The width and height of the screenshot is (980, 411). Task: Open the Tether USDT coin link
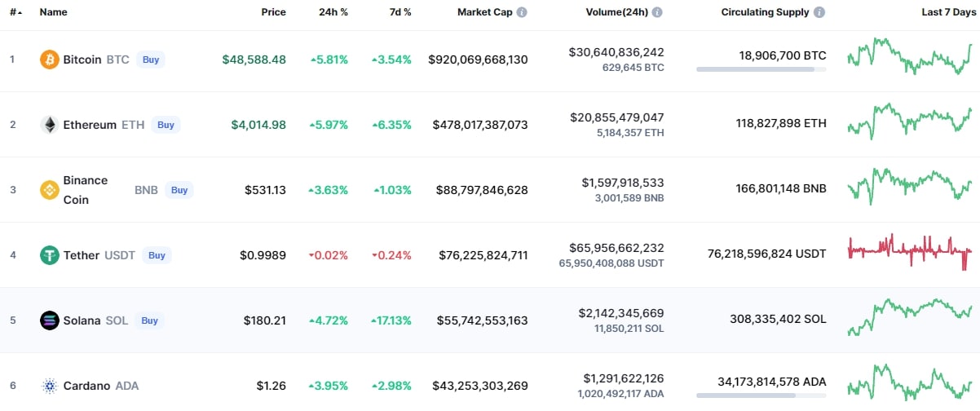[x=99, y=255]
